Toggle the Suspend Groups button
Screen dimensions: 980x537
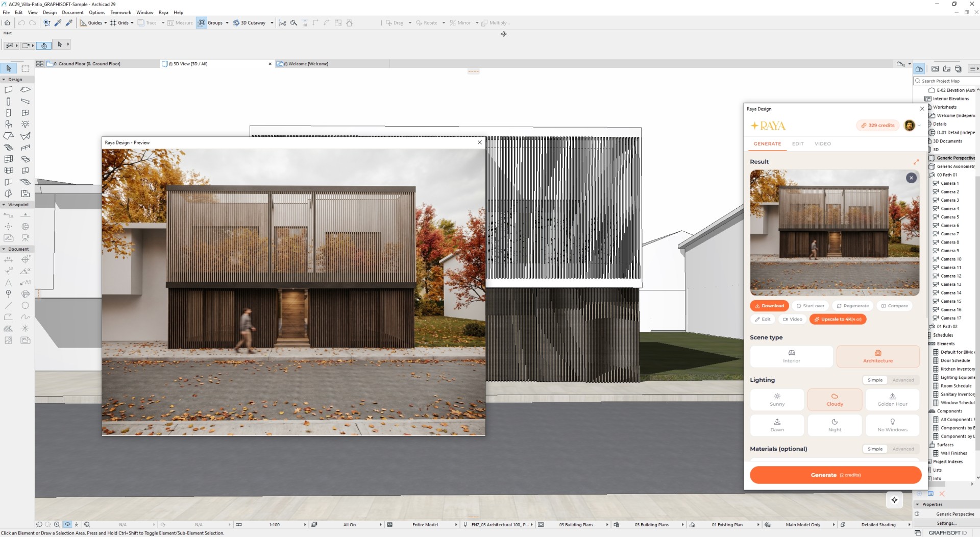[202, 22]
